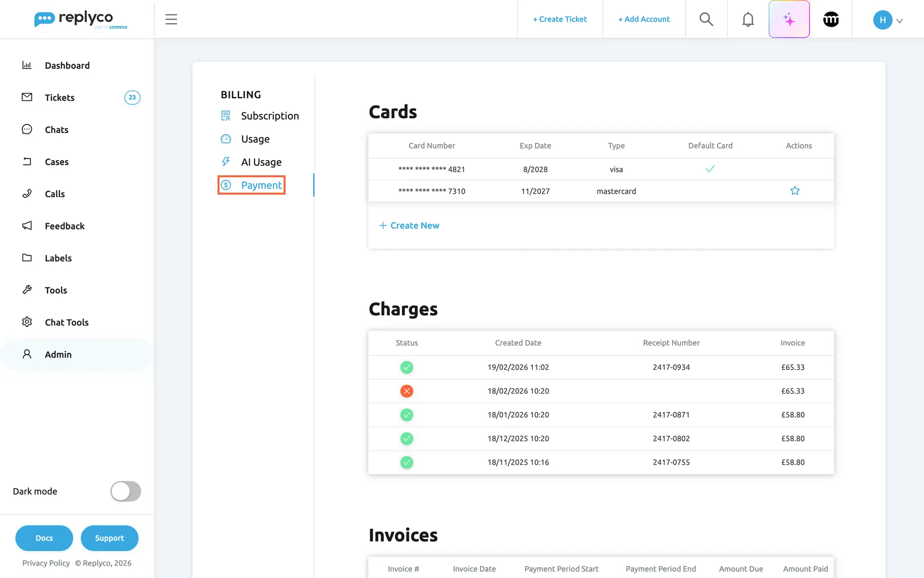The width and height of the screenshot is (924, 578).
Task: Go to Dashboard in sidebar
Action: pyautogui.click(x=67, y=65)
